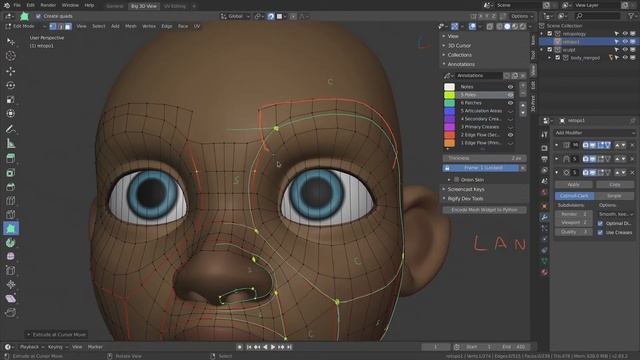Show the hidden 5 Articulation Areas layer
This screenshot has width=640, height=360.
(x=510, y=111)
